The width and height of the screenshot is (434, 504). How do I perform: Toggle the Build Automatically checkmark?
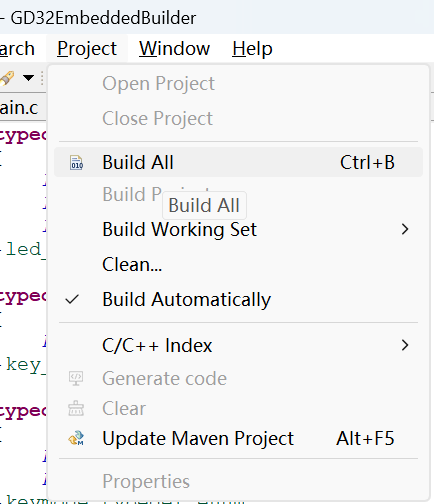[72, 299]
